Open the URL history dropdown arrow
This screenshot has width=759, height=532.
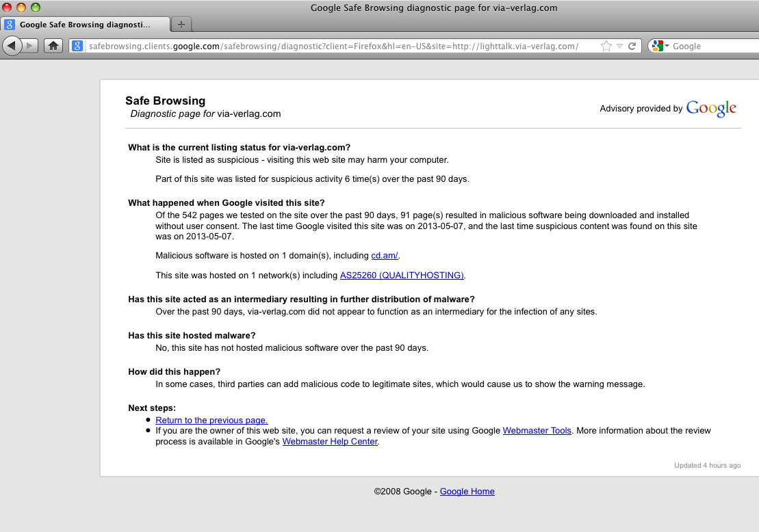pyautogui.click(x=619, y=46)
